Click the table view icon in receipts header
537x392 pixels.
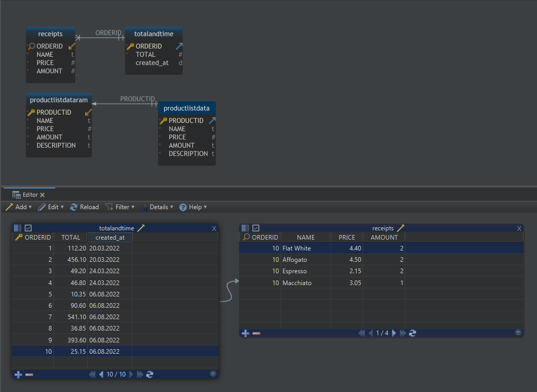point(244,228)
